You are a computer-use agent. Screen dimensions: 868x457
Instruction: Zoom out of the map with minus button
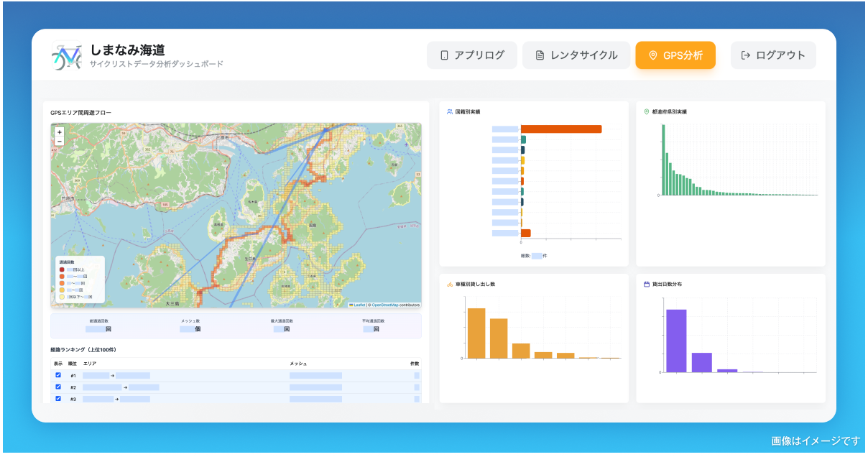coord(60,142)
